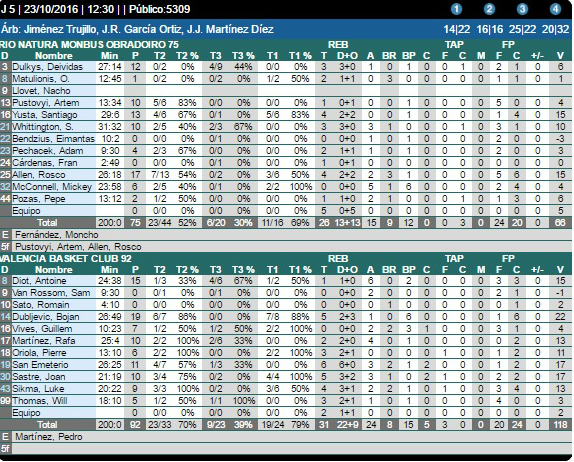The height and width of the screenshot is (462, 574).
Task: Click Diot T3 percentage 67%
Action: pos(243,281)
